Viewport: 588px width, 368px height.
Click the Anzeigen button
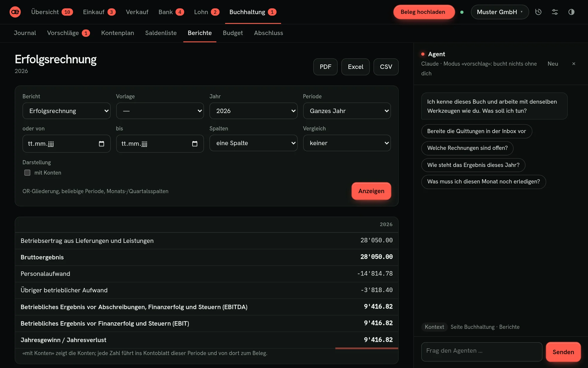[371, 191]
